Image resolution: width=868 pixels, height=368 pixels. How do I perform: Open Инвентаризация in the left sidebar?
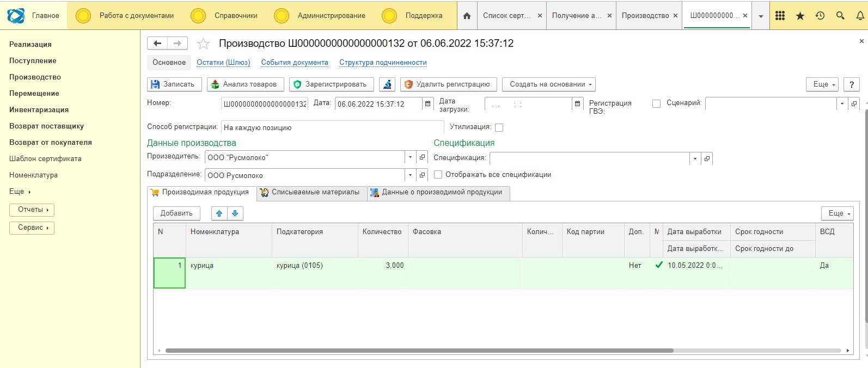(x=39, y=109)
